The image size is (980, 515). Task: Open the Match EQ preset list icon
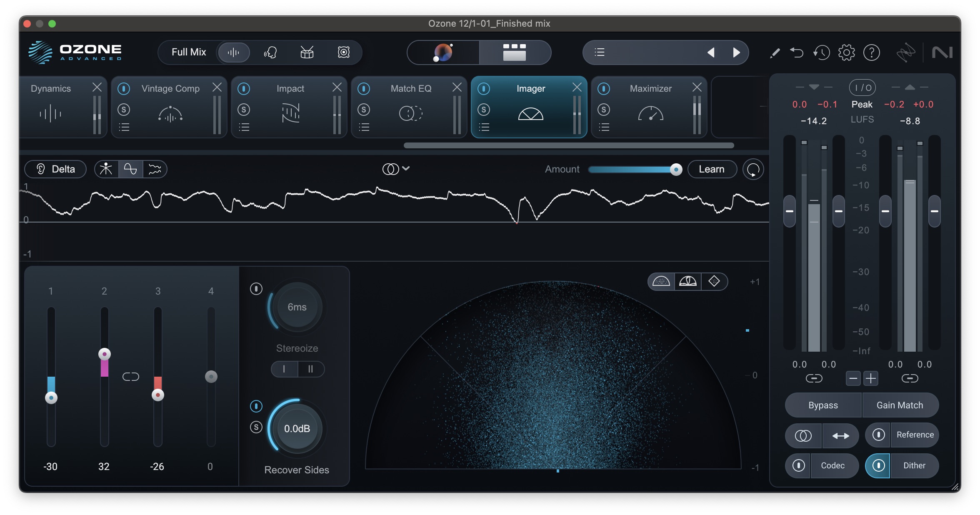pyautogui.click(x=364, y=127)
